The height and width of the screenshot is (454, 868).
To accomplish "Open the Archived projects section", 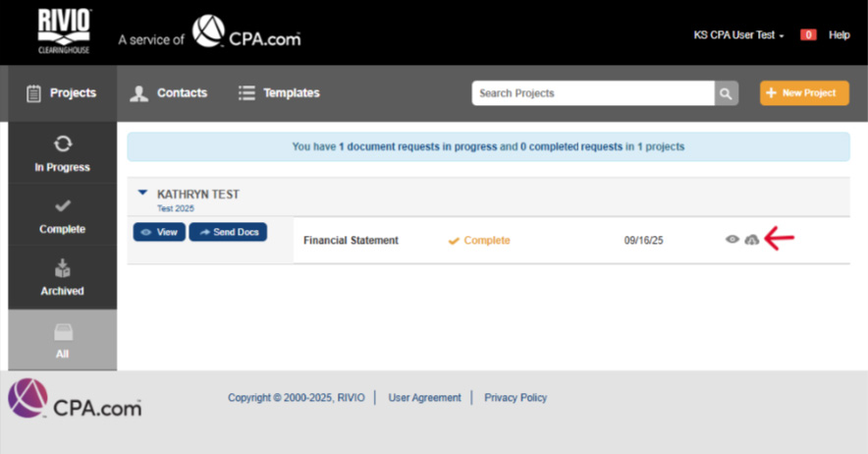I will click(x=62, y=277).
